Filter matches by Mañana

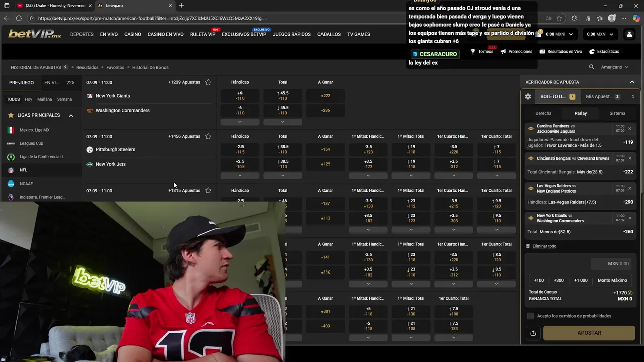click(44, 99)
